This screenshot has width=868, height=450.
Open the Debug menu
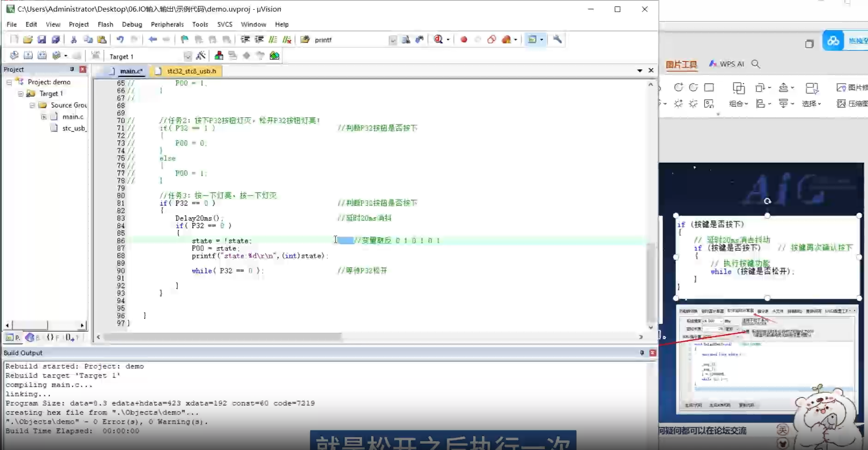(x=132, y=24)
